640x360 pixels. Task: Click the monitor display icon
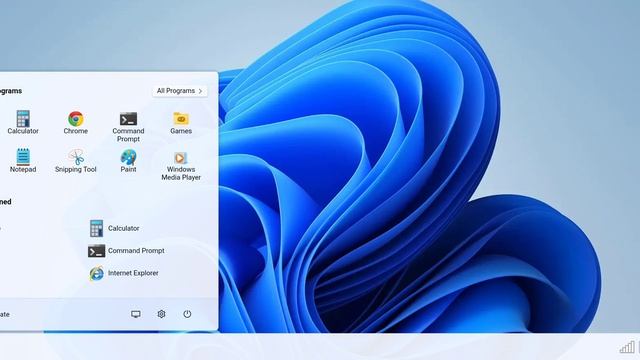pyautogui.click(x=136, y=314)
